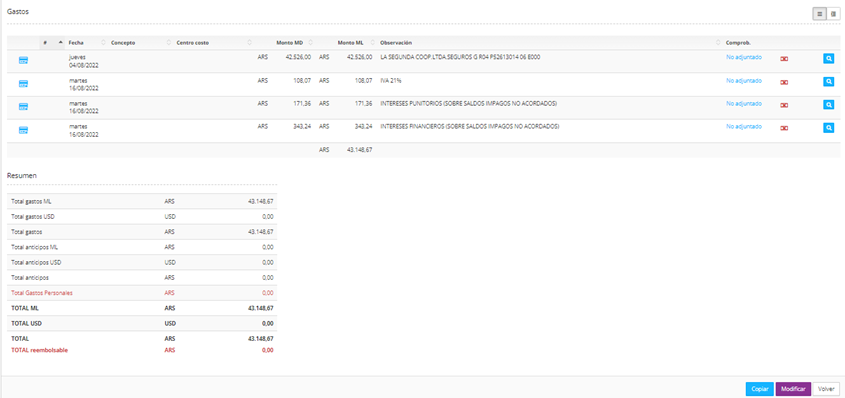The image size is (845, 398).
Task: Click the Gastos section heading
Action: pos(18,11)
